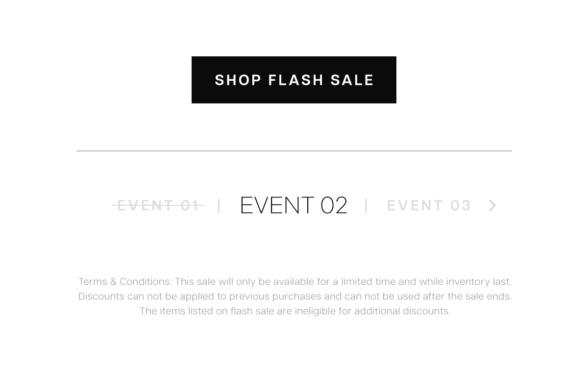Select the crossed-out EVENT 01 tab
The image size is (588, 370).
click(x=158, y=205)
